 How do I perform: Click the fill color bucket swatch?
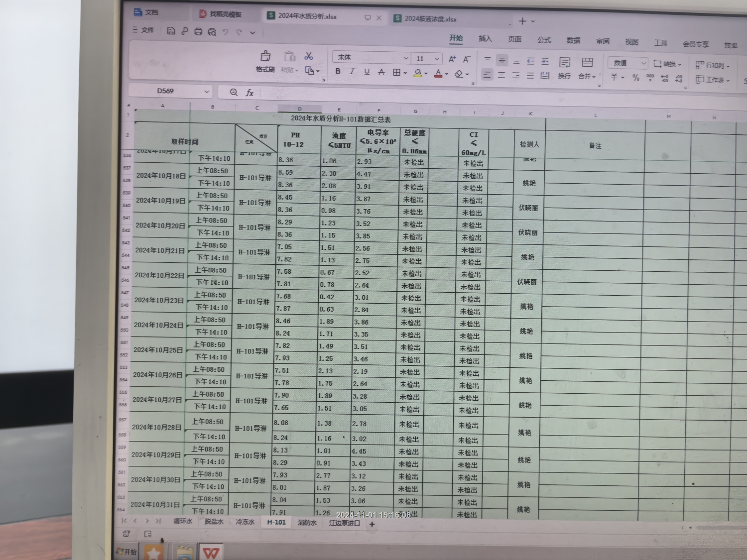418,73
